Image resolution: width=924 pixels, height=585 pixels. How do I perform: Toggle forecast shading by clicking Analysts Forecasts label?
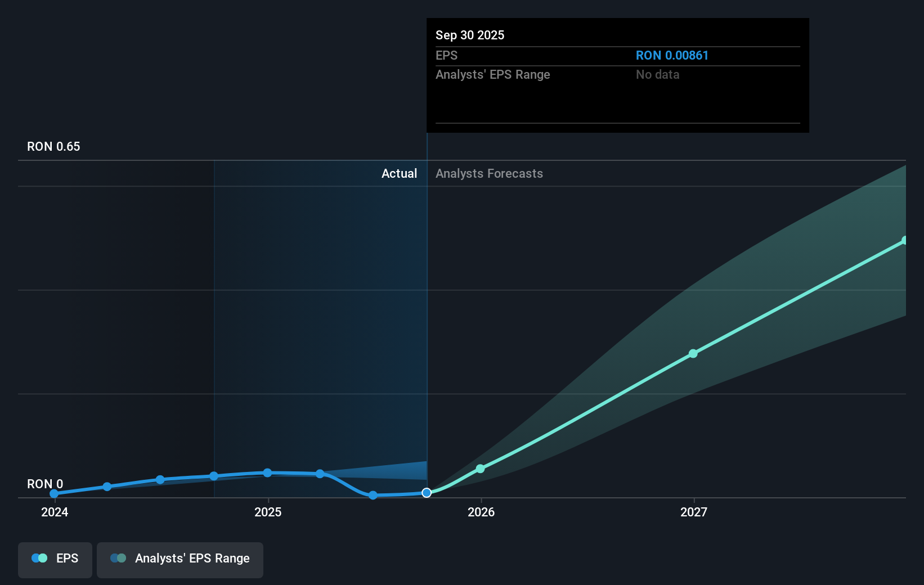coord(489,173)
